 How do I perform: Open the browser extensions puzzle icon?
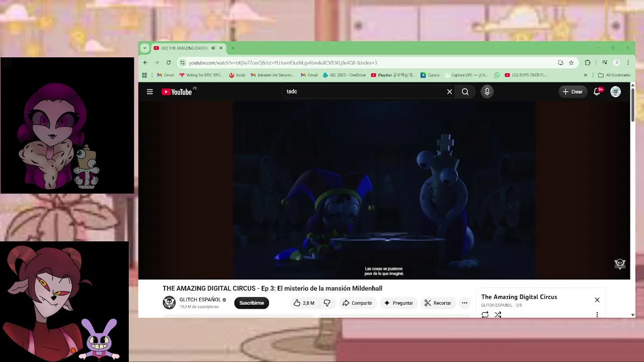click(588, 62)
